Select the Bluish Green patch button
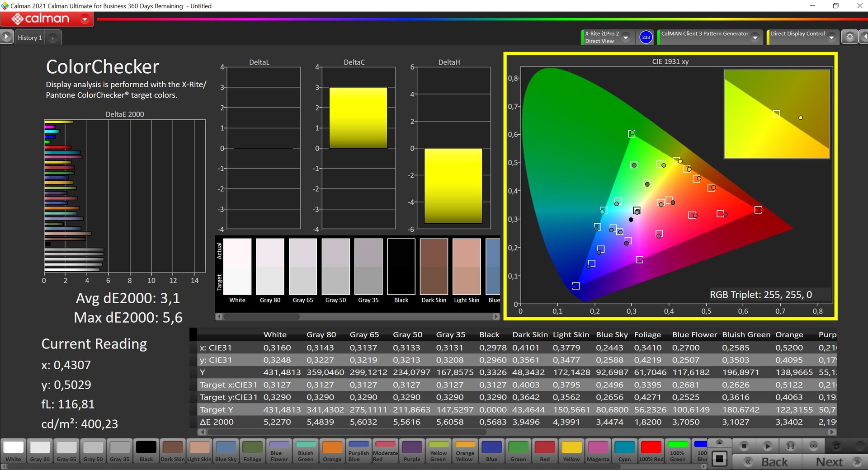Viewport: 868px width, 470px height. coord(306,451)
